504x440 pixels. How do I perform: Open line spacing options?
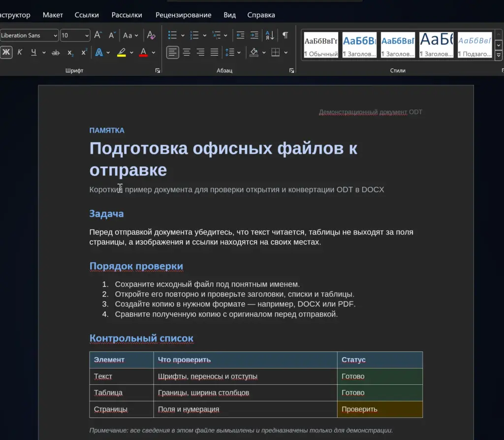tap(233, 52)
